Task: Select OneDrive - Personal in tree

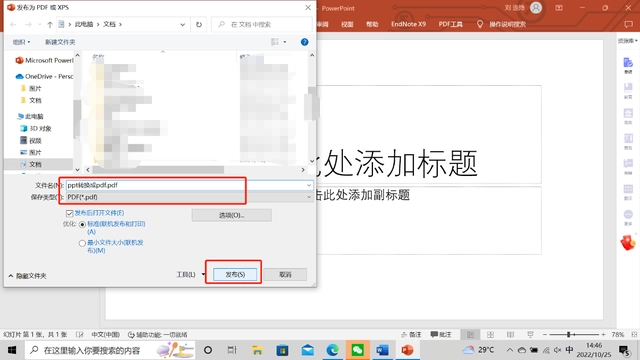Action: point(44,76)
